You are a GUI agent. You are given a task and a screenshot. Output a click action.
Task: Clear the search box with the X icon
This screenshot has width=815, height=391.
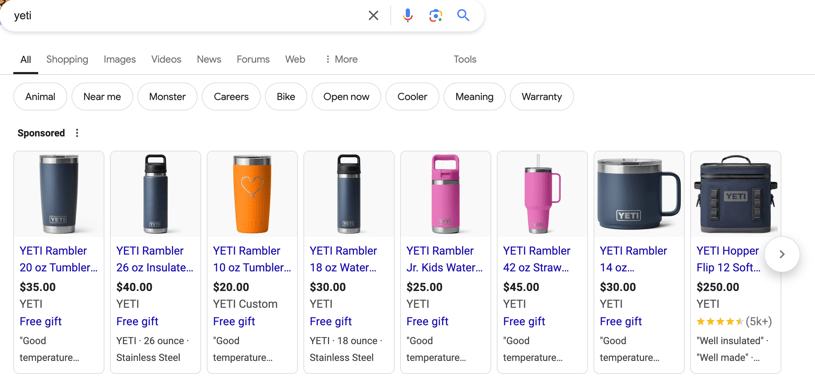[373, 16]
